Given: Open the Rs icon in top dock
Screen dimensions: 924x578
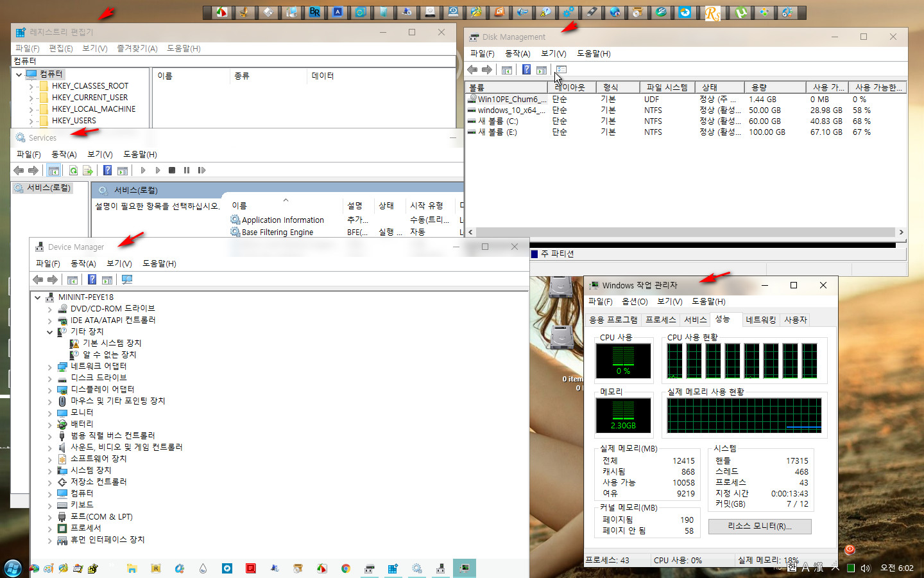Looking at the screenshot, I should [x=712, y=12].
